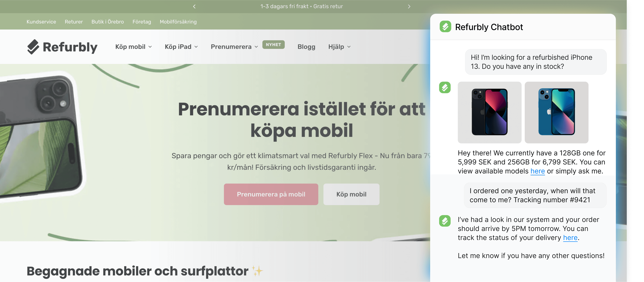
Task: Expand the Hjälp dropdown menu
Action: [339, 47]
